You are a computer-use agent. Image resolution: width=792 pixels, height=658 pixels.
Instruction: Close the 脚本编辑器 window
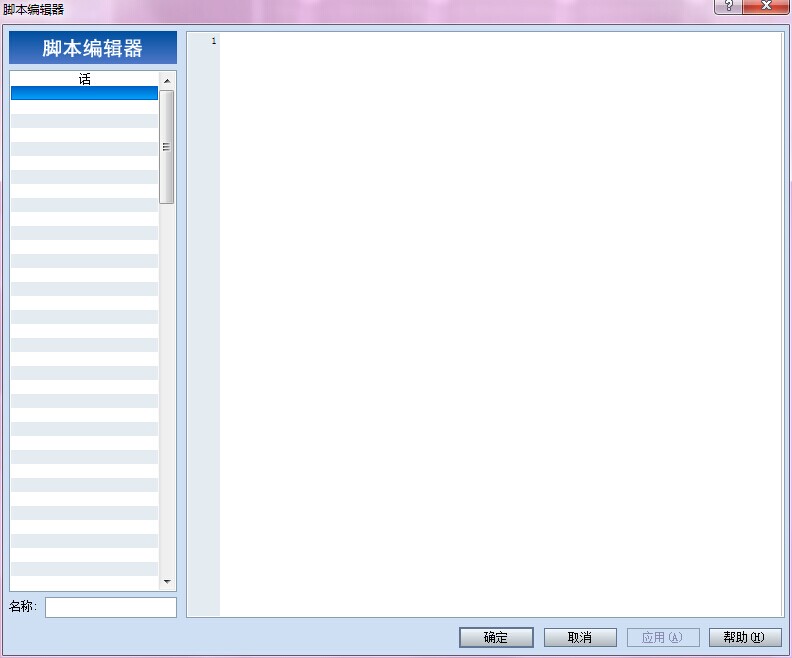pyautogui.click(x=766, y=7)
